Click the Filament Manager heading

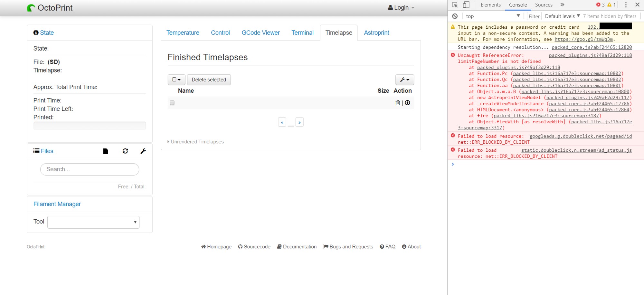(57, 204)
